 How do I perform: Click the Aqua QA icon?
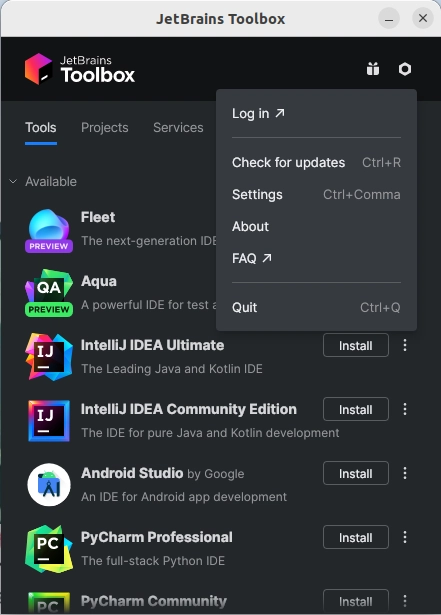49,293
